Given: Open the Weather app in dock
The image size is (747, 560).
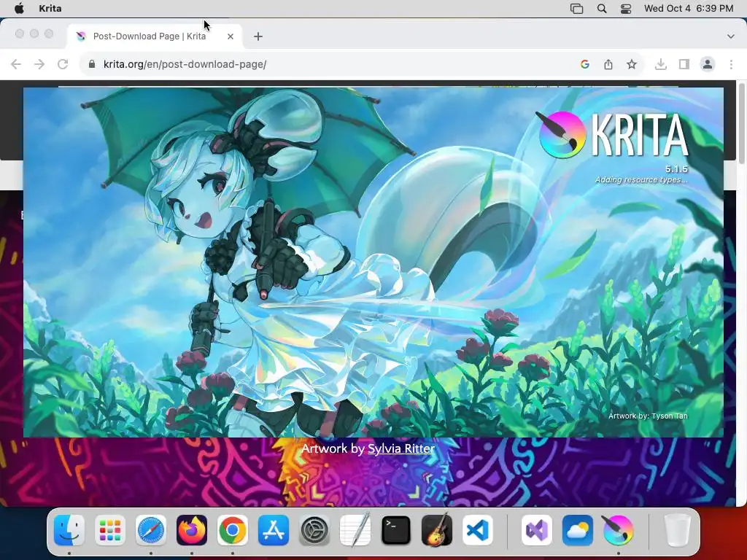Looking at the screenshot, I should tap(578, 530).
